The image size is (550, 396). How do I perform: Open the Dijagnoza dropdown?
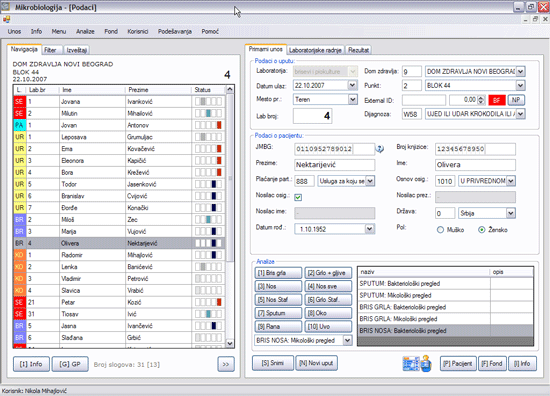point(521,114)
